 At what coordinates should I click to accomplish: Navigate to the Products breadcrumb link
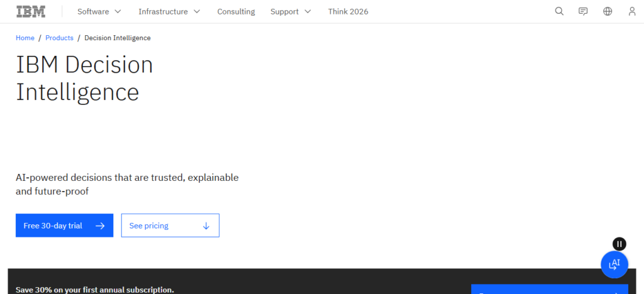[x=59, y=38]
